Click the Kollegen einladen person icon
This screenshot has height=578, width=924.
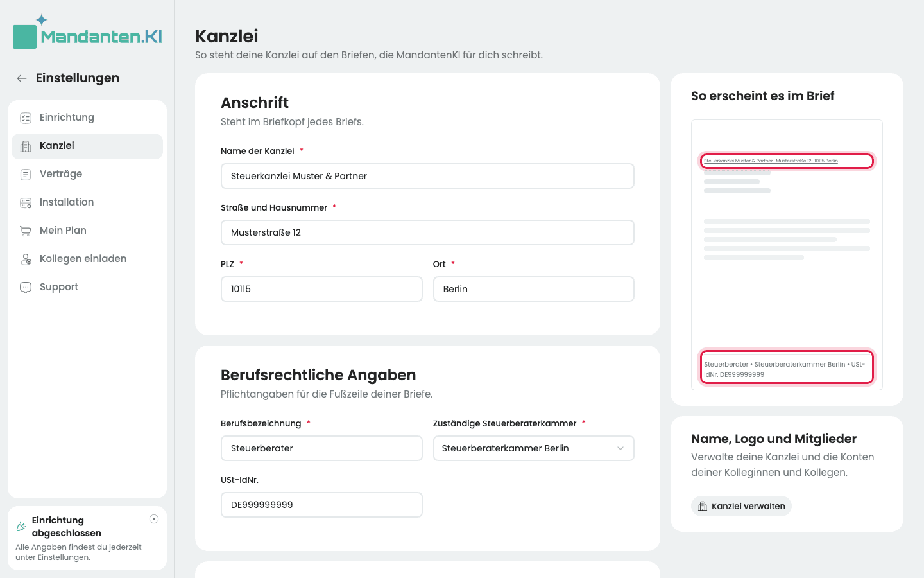pyautogui.click(x=26, y=259)
